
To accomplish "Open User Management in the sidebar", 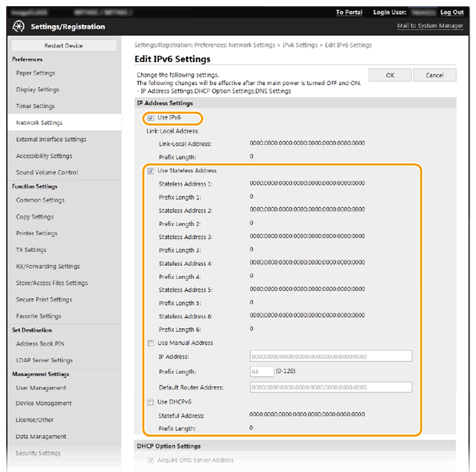I will (41, 388).
